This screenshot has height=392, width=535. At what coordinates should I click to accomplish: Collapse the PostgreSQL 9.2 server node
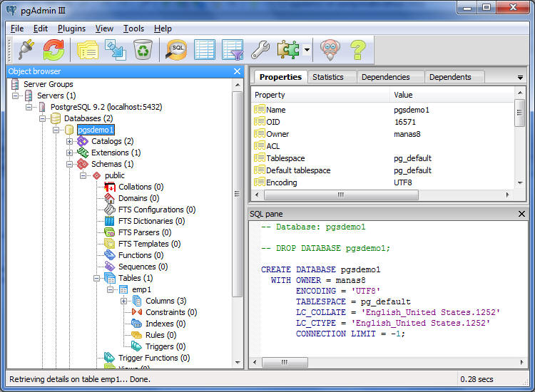click(x=29, y=107)
